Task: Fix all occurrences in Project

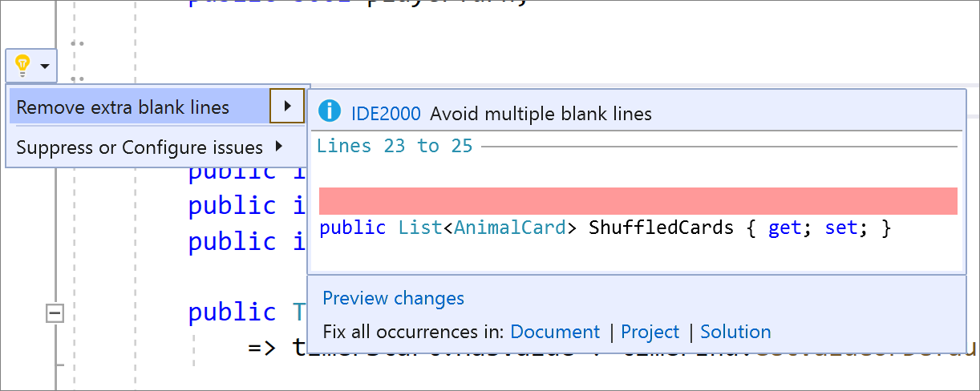Action: coord(650,332)
